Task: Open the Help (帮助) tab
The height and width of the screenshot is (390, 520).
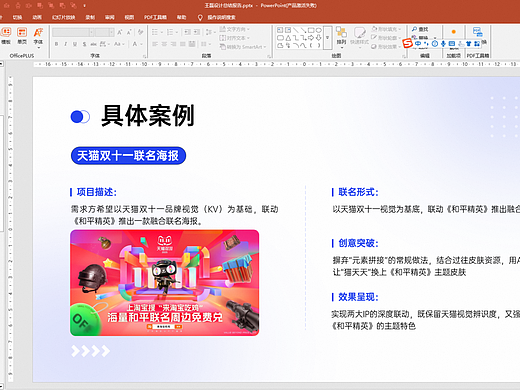Action: pos(181,17)
